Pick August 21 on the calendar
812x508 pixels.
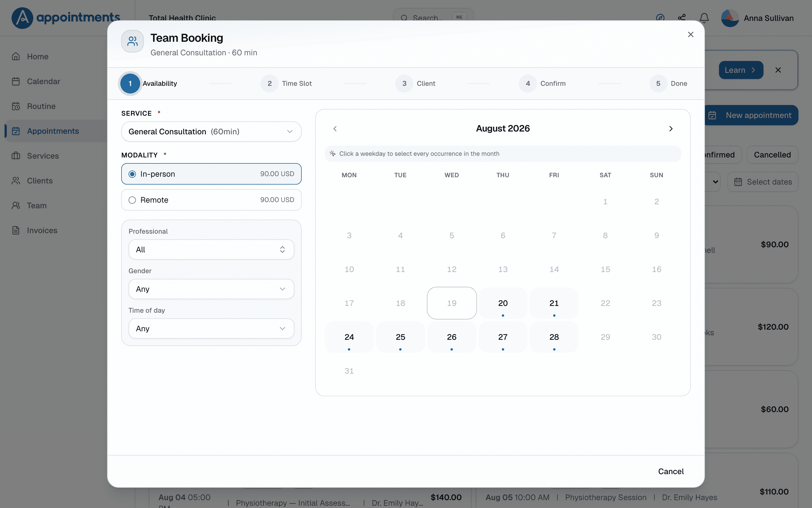[x=554, y=303]
